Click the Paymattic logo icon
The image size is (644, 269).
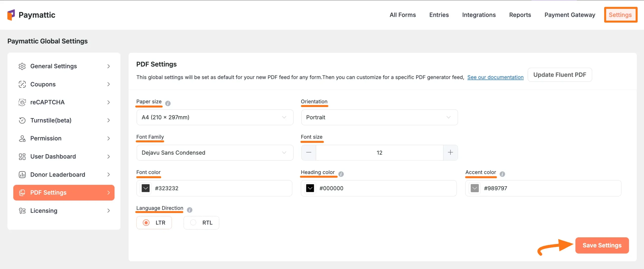pos(11,15)
